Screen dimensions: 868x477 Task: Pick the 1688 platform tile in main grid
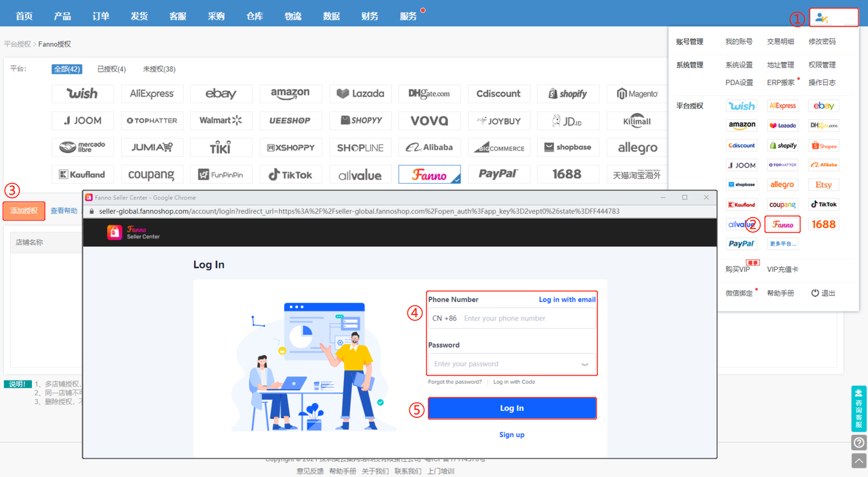[x=568, y=175]
